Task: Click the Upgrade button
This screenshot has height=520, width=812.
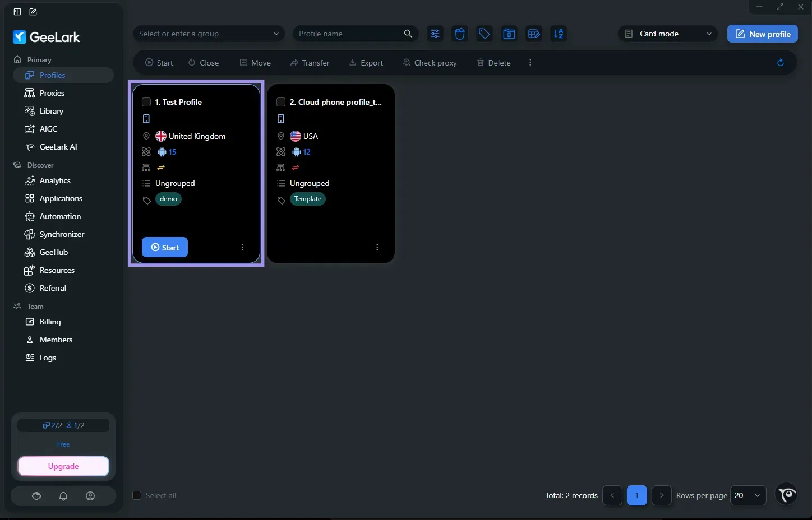Action: point(63,466)
